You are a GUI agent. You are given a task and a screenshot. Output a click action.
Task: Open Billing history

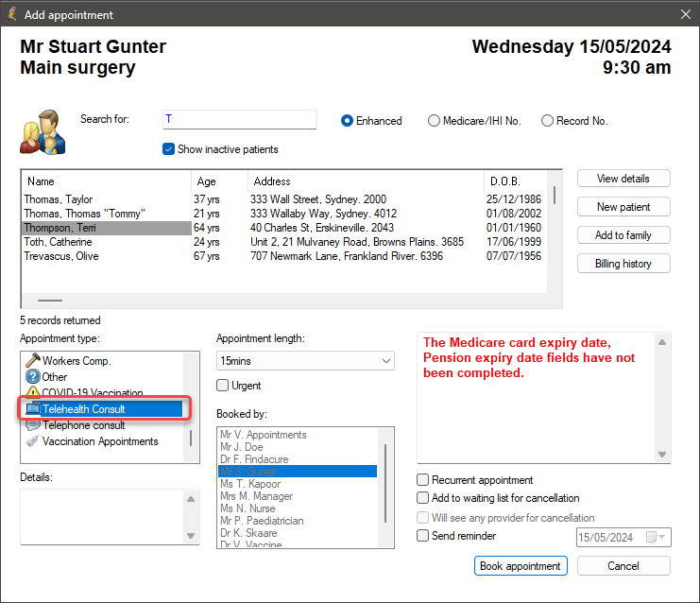(x=623, y=264)
